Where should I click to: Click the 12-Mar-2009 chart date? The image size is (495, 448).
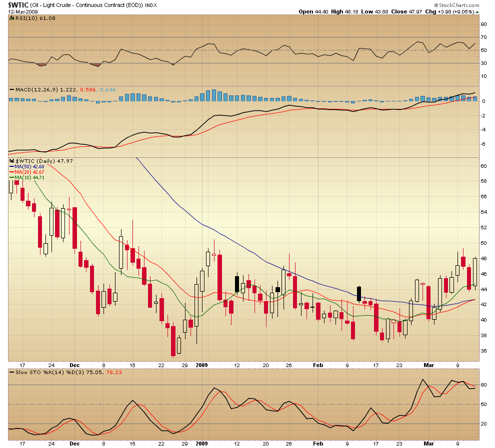pyautogui.click(x=23, y=11)
